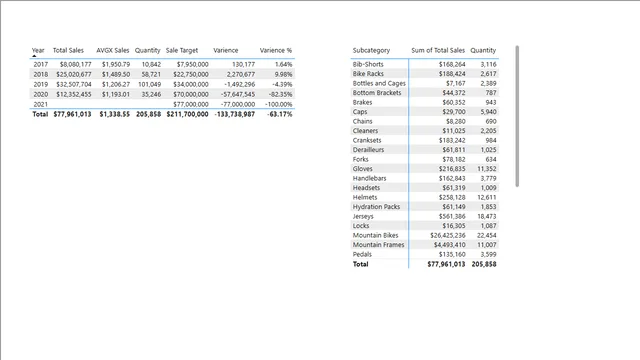640x360 pixels.
Task: Click the 9.98% varience percent value
Action: [x=284, y=74]
